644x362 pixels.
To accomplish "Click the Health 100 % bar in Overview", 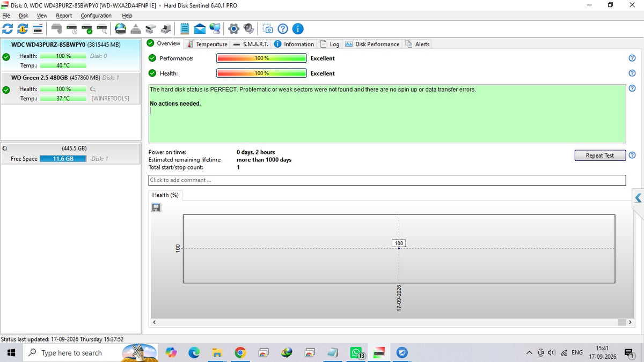I will pyautogui.click(x=261, y=73).
